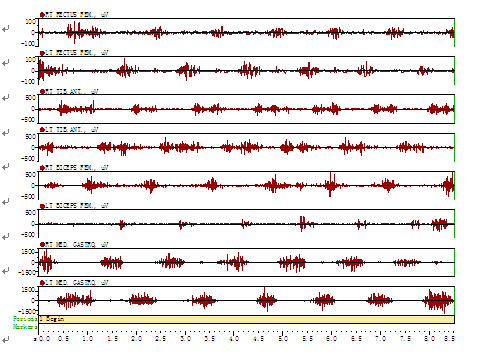Click the 8.0 tick on time axis
This screenshot has width=489, height=362.
[429, 339]
